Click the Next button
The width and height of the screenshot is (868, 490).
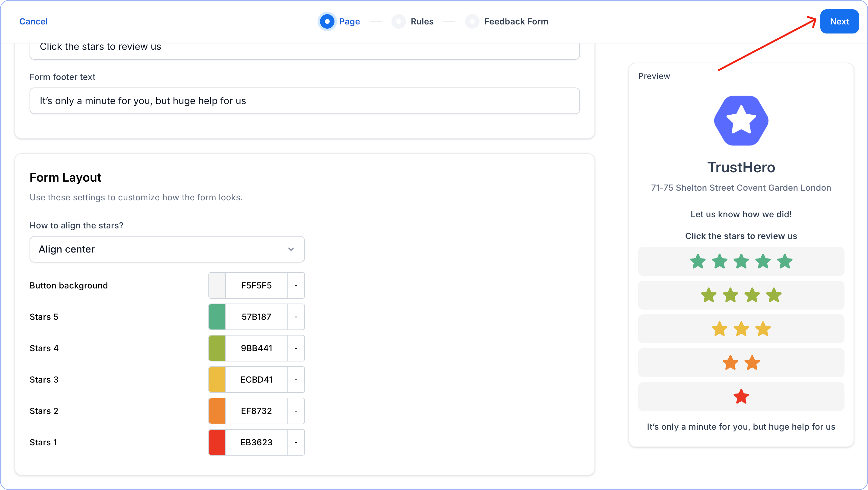839,21
